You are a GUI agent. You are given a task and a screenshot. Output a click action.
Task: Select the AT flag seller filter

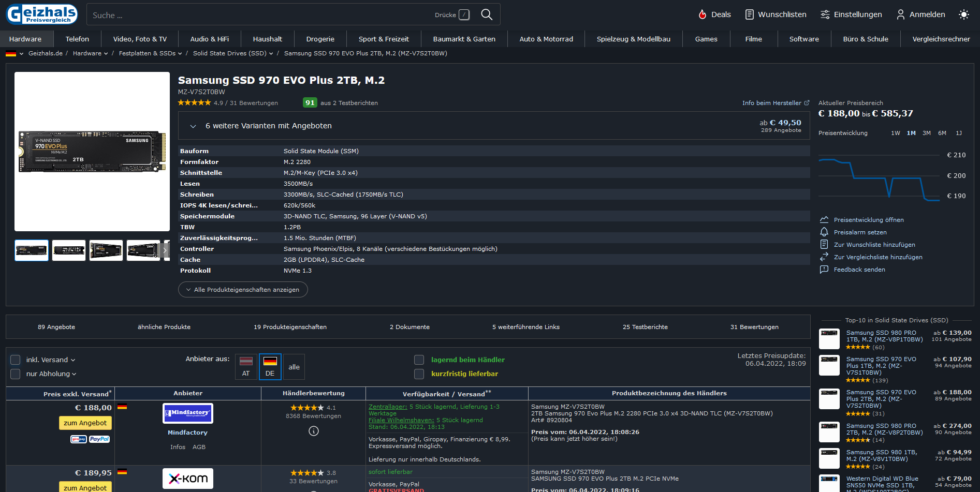[246, 367]
